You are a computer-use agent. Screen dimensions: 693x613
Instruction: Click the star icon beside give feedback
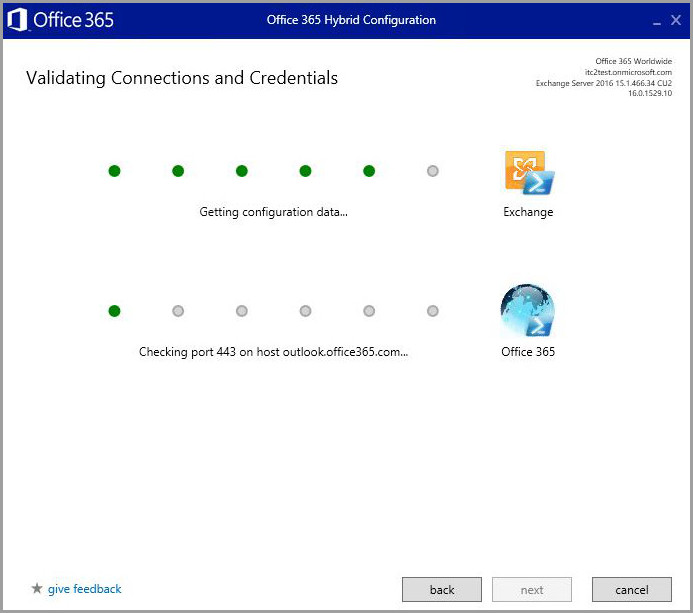point(37,588)
